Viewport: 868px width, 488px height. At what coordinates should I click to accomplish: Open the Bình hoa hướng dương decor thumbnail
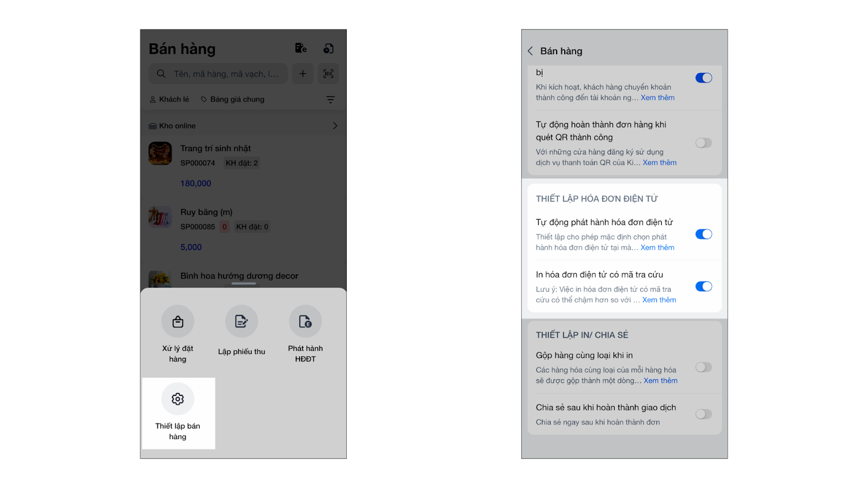coord(160,279)
